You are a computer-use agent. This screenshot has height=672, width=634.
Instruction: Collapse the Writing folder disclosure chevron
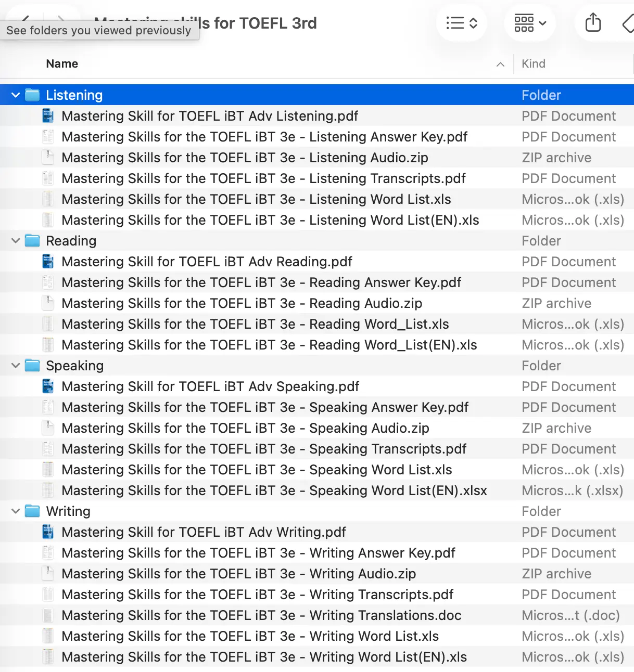[16, 511]
